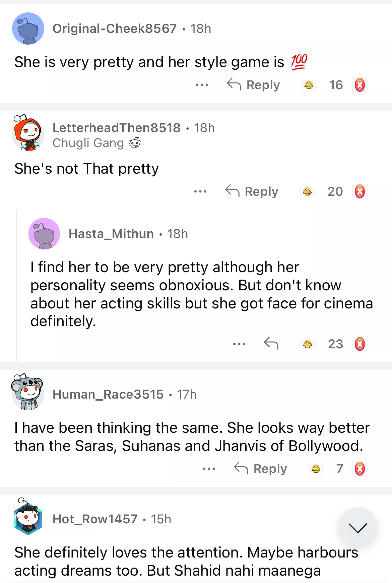
Task: Upvote Hasta_Mithun's reply
Action: (307, 344)
